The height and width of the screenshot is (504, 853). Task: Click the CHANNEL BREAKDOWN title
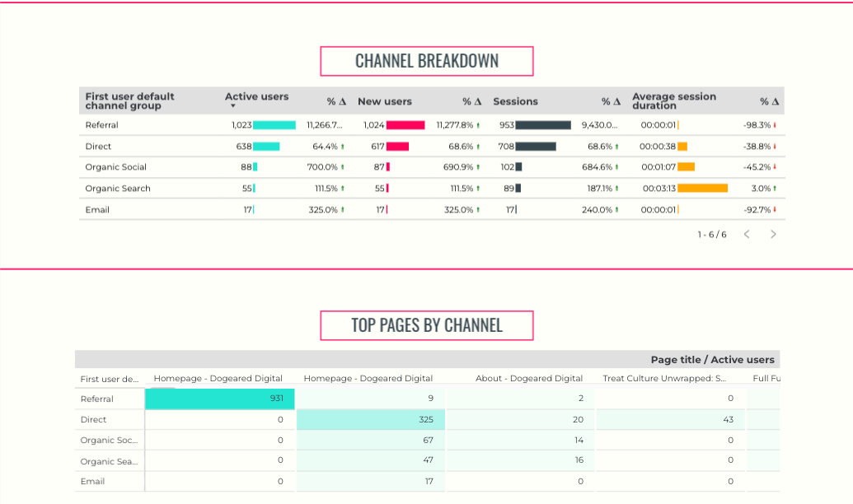(426, 59)
